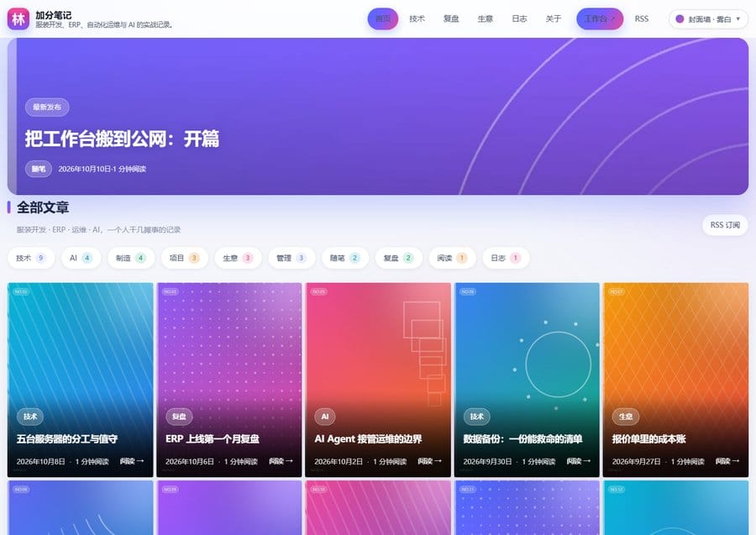Open the 加分笔记 site title link
This screenshot has height=535, width=756.
pyautogui.click(x=53, y=15)
